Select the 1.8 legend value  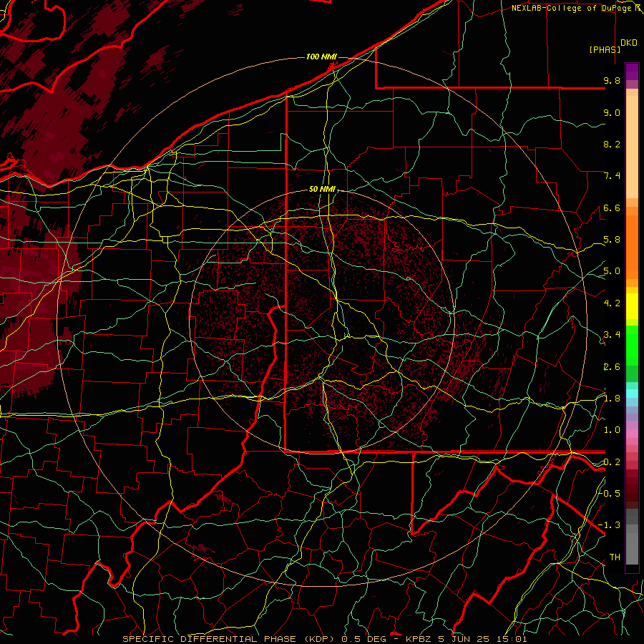(x=612, y=399)
